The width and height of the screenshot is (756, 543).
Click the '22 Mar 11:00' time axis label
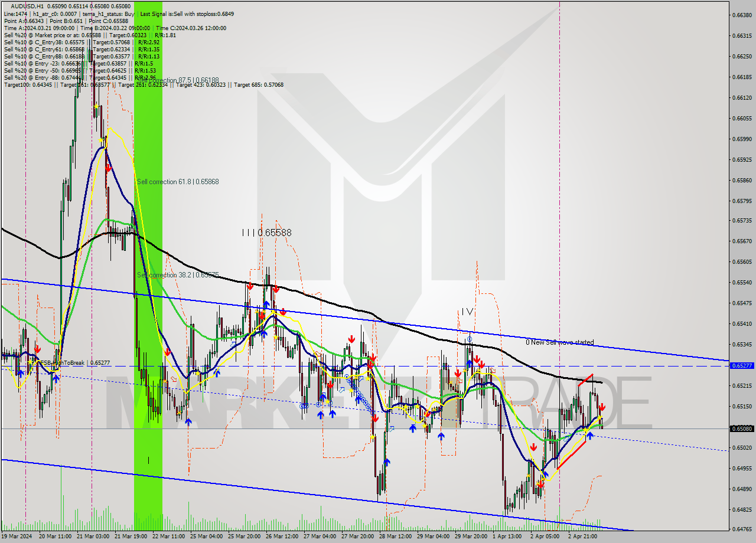click(x=168, y=537)
